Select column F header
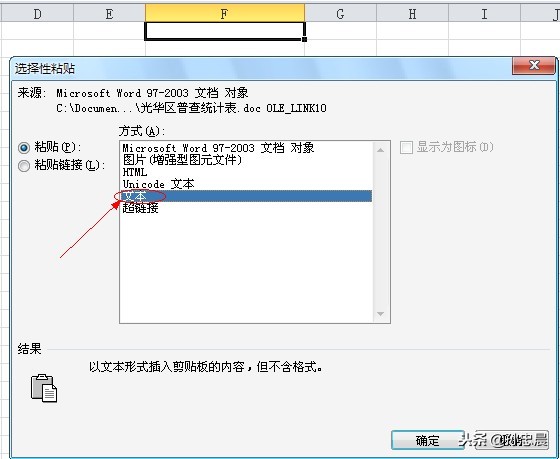Screen dimensions: 560x459 click(225, 14)
